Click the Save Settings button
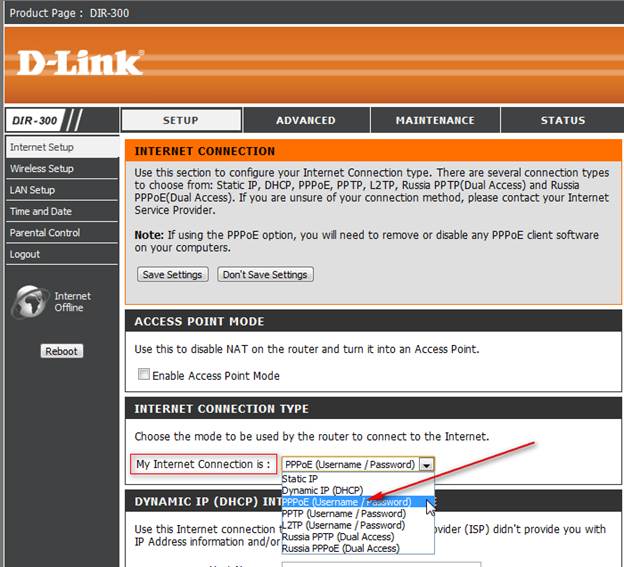Viewport: 624px width, 567px height. (173, 275)
